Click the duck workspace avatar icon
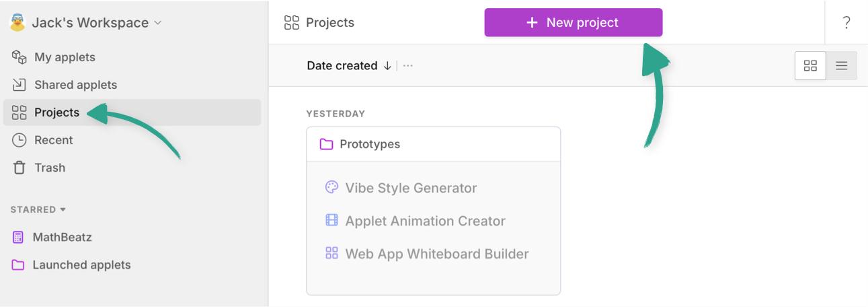The width and height of the screenshot is (868, 307). coord(17,22)
